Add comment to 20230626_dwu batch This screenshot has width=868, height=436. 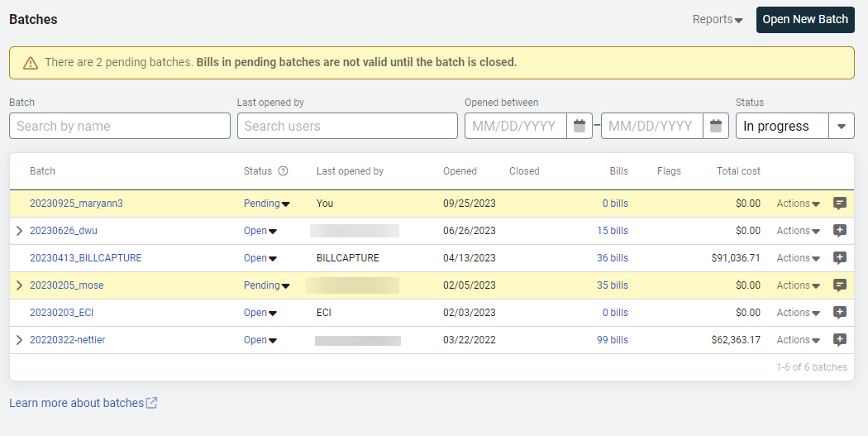coord(840,231)
